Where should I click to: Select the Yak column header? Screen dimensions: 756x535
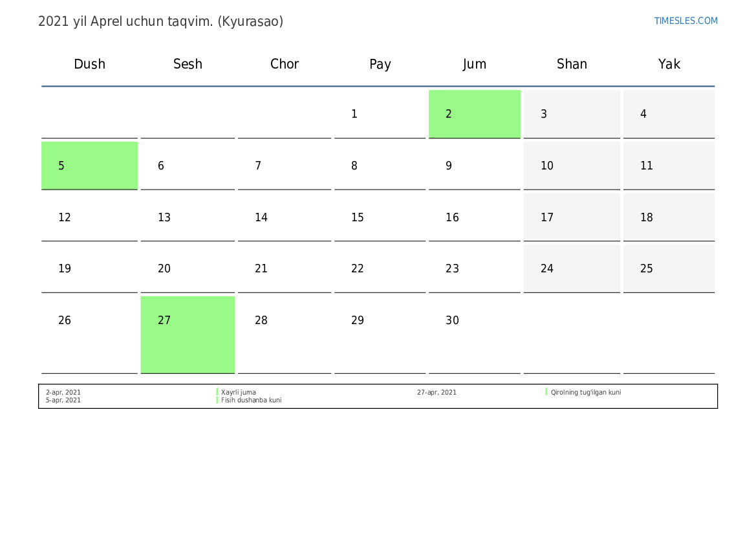669,64
